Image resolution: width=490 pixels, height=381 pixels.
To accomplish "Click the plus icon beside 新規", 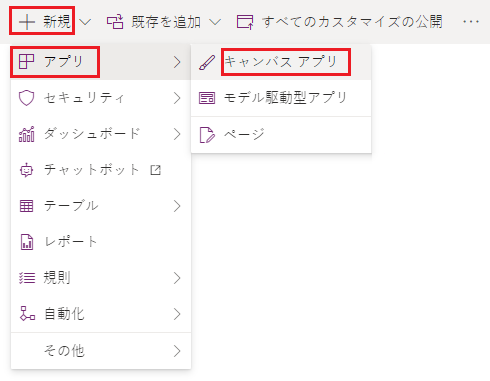I will tap(27, 22).
